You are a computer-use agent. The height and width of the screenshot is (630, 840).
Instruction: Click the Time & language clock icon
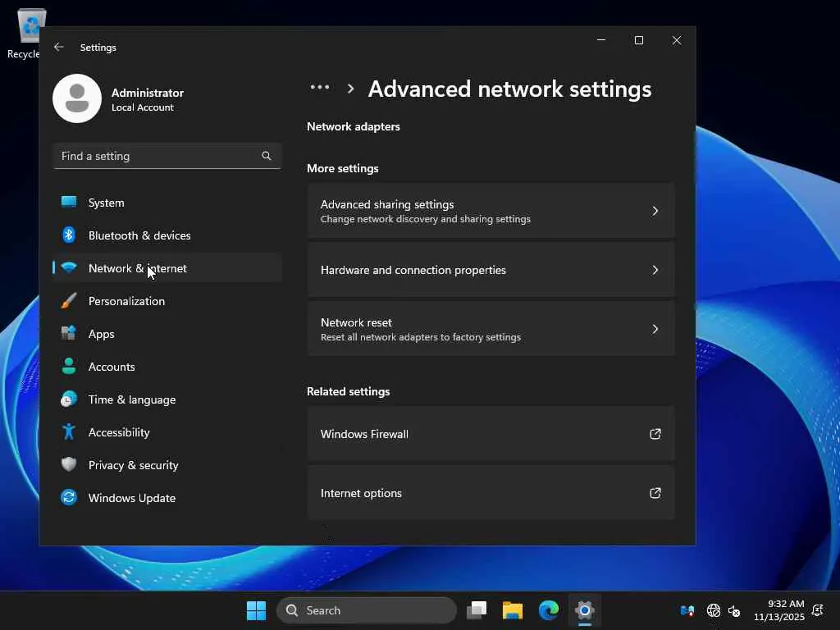point(69,399)
